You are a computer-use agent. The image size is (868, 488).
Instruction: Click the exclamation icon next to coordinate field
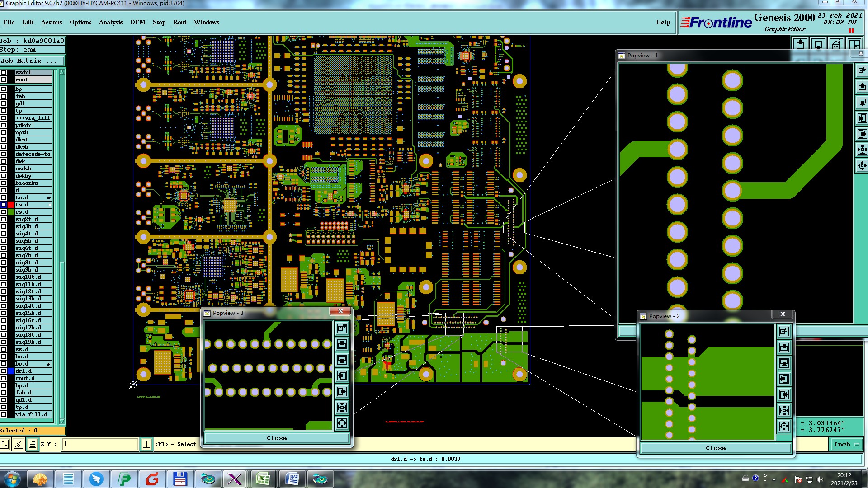[x=146, y=444]
